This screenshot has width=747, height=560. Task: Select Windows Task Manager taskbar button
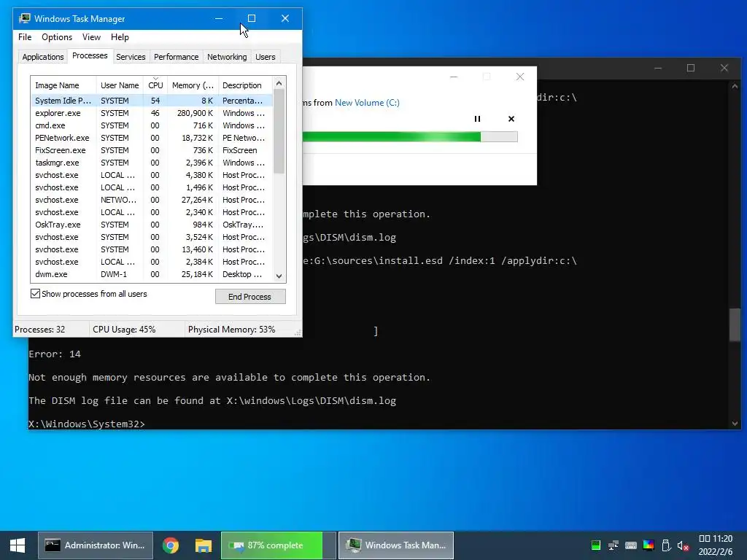click(396, 545)
